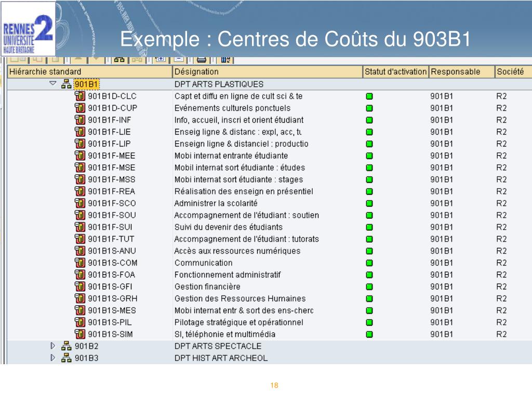Click the cost center icon beside 901B1S-FOA
Image resolution: width=532 pixels, height=399 pixels.
coord(79,274)
